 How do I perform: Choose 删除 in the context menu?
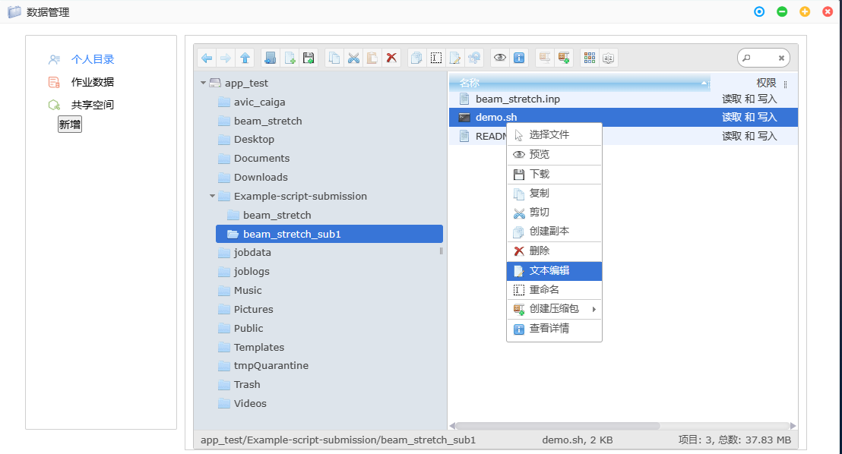point(554,251)
